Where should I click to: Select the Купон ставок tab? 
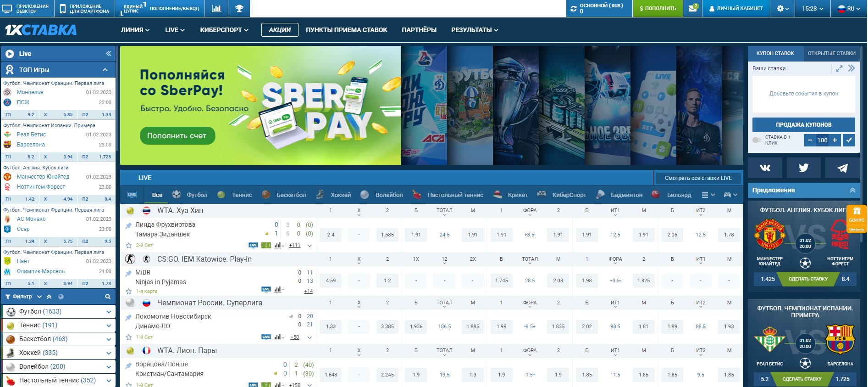[x=775, y=53]
